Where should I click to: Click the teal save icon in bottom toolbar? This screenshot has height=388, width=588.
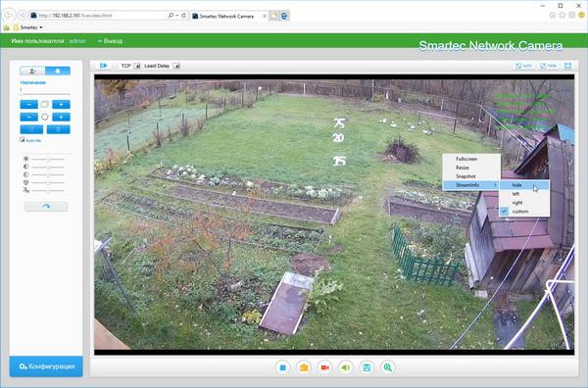click(367, 367)
